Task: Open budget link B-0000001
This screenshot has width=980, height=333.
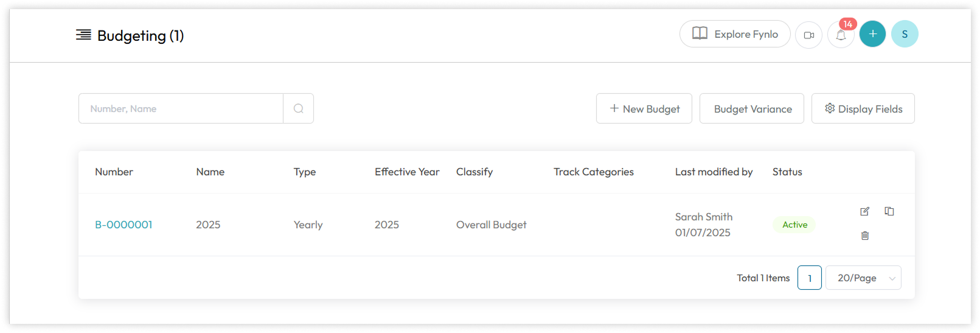Action: 123,225
